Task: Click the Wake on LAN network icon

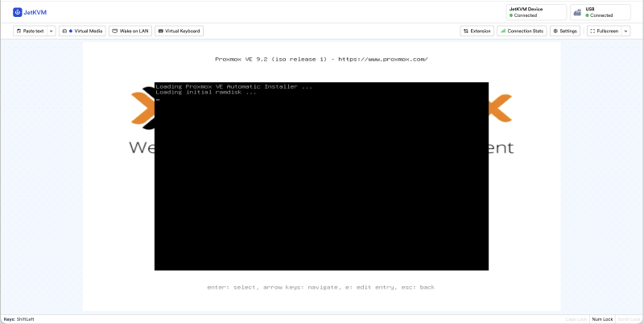Action: (115, 31)
